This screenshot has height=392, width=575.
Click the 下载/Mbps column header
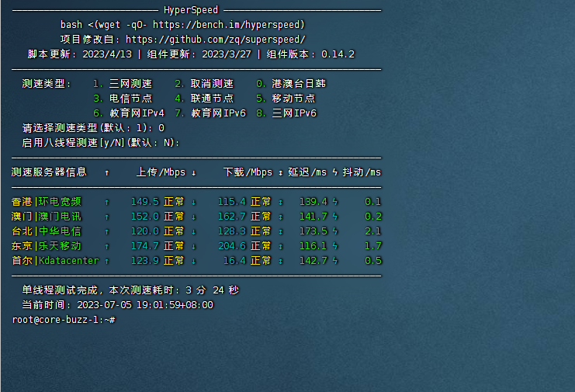coord(248,172)
